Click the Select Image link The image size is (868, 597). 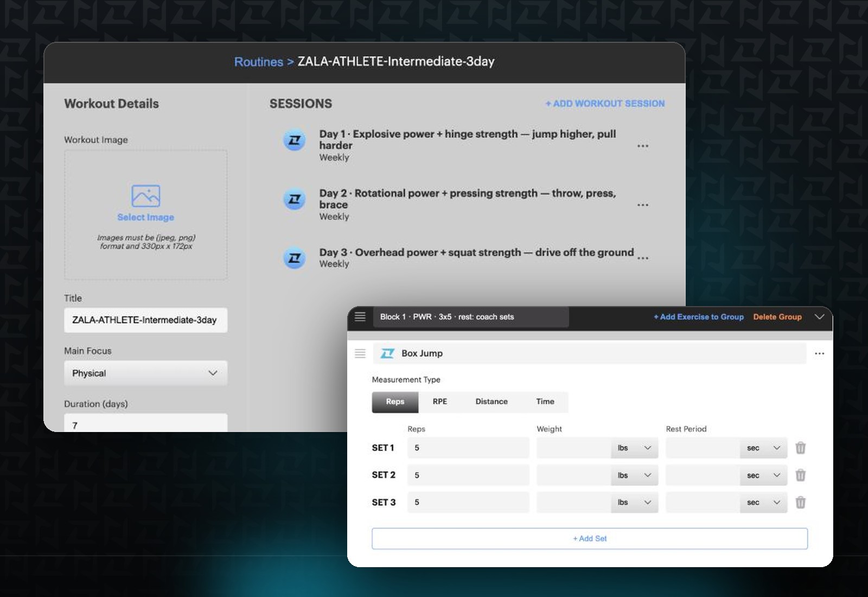point(146,217)
